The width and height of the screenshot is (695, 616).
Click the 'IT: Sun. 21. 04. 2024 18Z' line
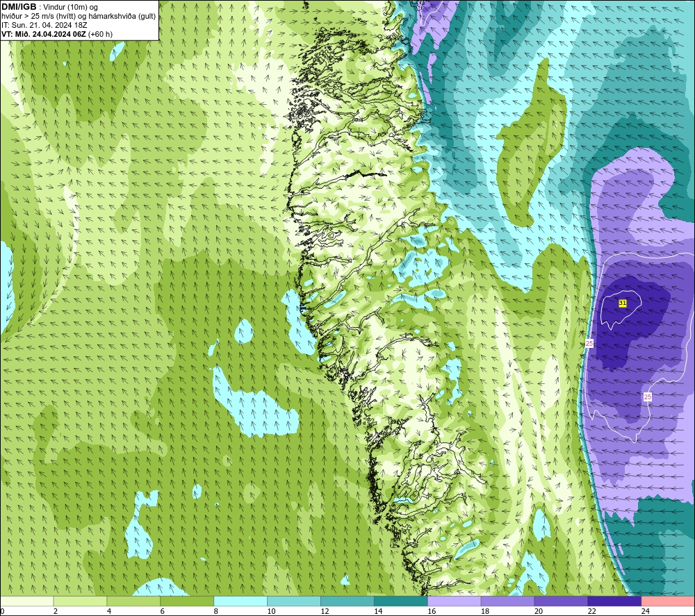pos(44,25)
